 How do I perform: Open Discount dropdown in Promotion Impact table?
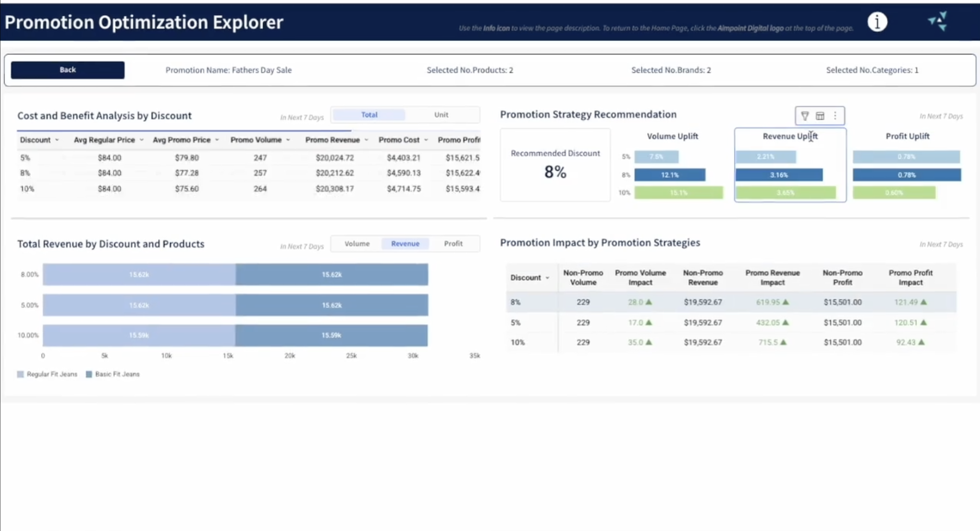(547, 278)
